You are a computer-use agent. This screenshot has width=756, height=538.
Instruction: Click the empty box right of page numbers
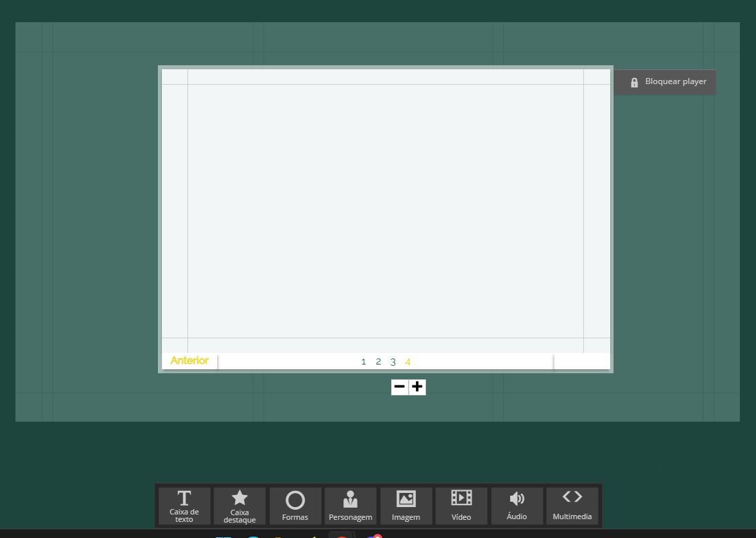point(581,361)
